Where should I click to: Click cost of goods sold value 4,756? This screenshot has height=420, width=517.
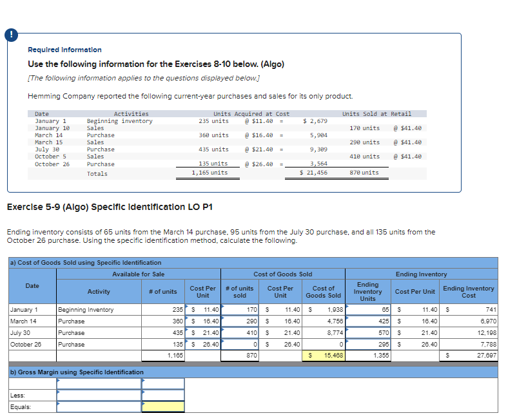coord(324,321)
